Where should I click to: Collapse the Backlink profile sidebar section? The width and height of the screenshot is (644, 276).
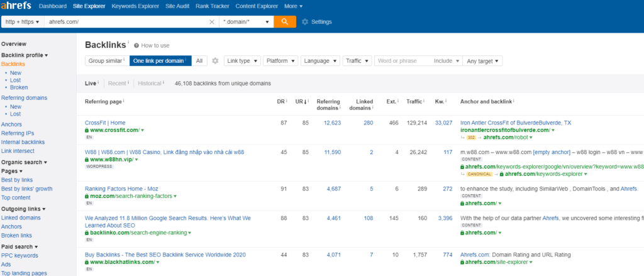click(25, 55)
